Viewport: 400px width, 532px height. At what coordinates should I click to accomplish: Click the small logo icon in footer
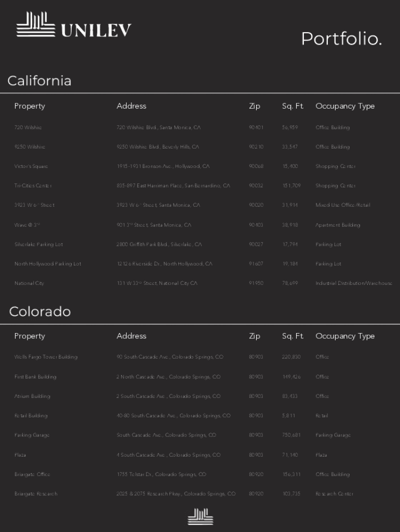201,516
